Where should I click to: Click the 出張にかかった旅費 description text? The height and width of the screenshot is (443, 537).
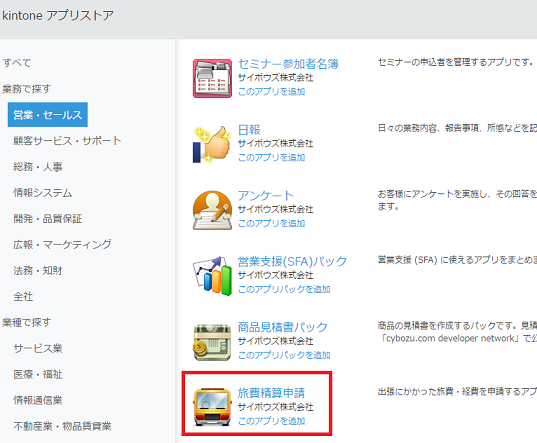[457, 391]
